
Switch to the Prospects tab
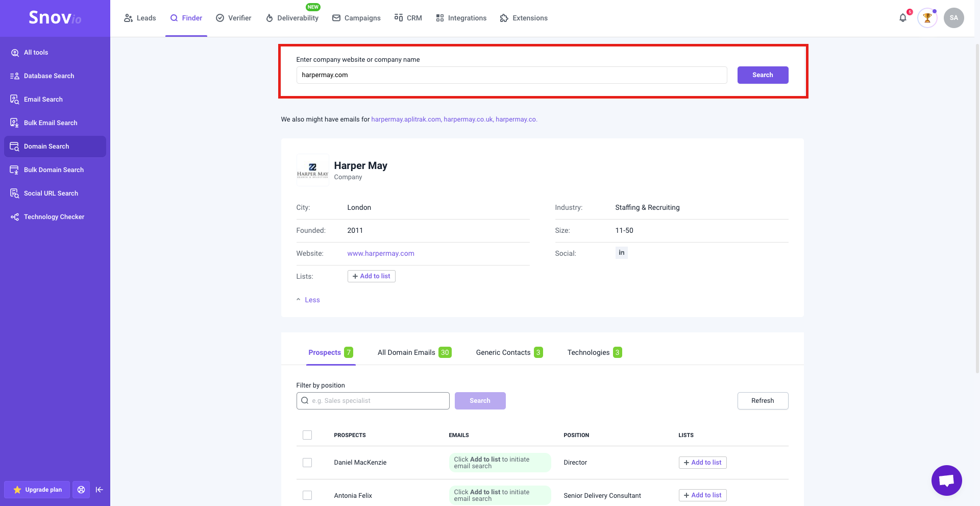(331, 352)
